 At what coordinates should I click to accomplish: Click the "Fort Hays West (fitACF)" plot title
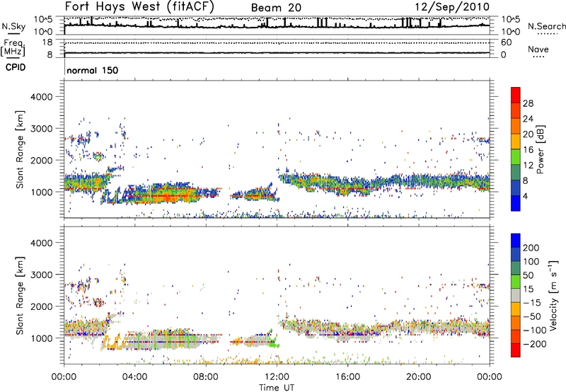139,7
